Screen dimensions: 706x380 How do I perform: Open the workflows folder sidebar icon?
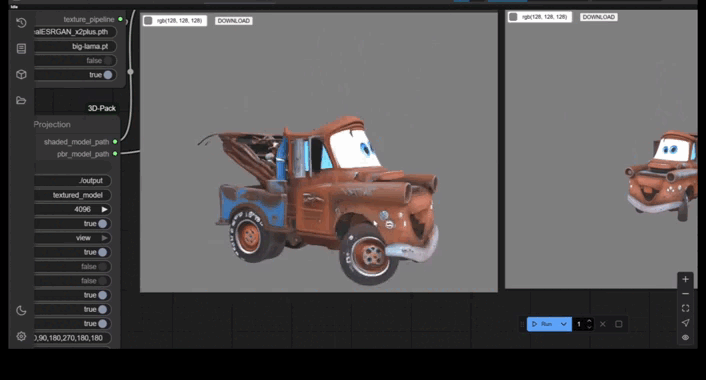tap(21, 100)
